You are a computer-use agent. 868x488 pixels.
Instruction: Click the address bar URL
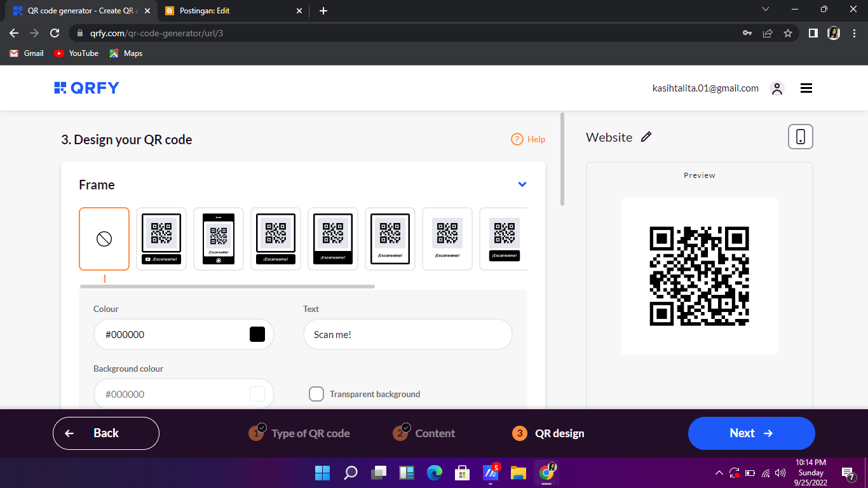point(155,33)
